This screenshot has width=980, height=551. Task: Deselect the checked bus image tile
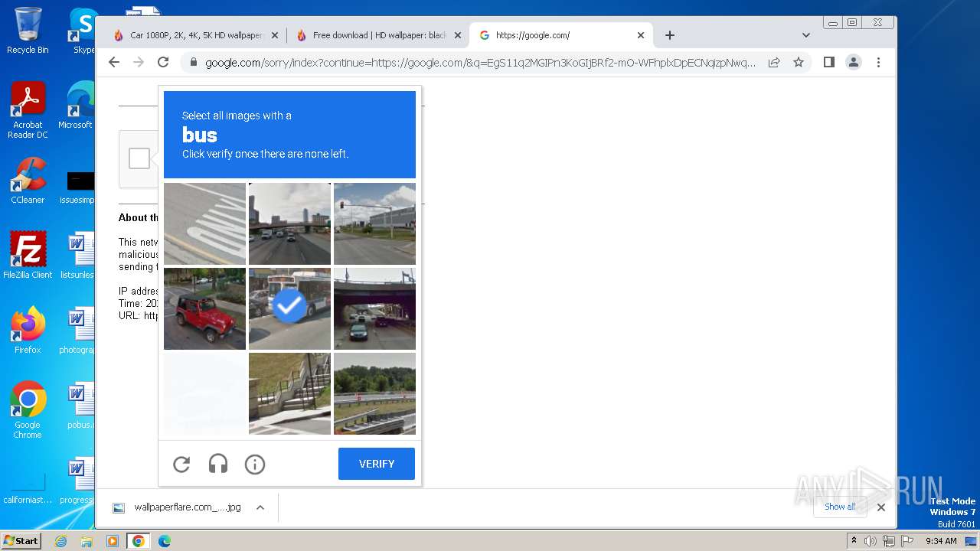[x=289, y=308]
